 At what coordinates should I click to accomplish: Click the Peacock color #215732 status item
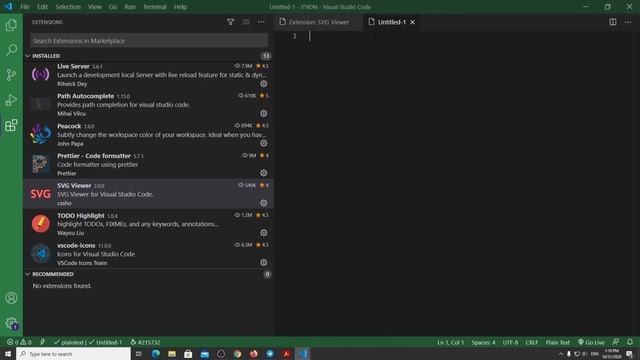pos(145,342)
